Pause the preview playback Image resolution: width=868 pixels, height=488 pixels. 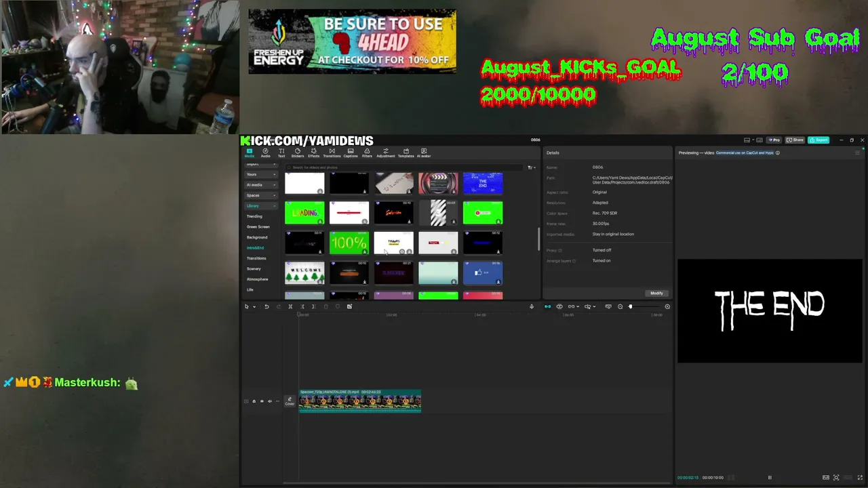(770, 478)
